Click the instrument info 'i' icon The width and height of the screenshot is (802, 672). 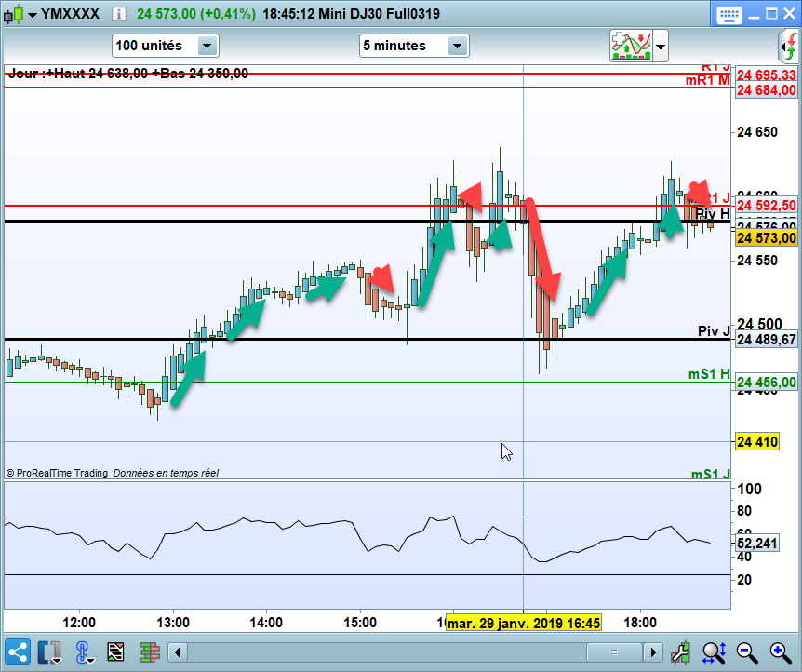pyautogui.click(x=119, y=14)
